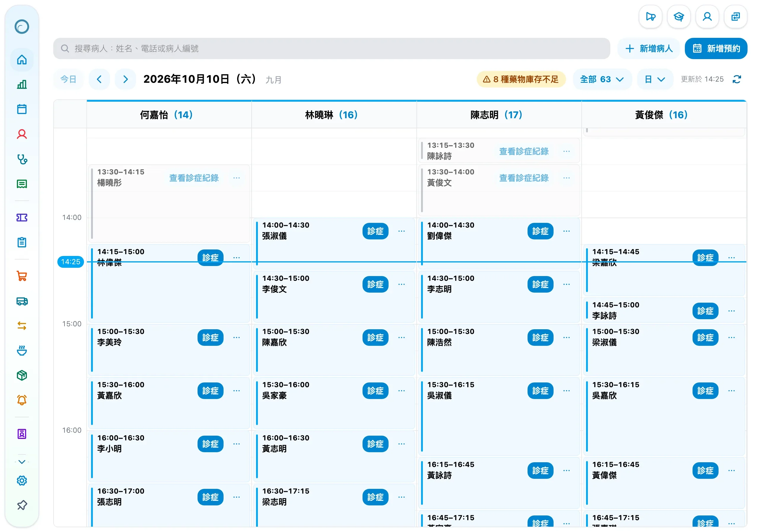The image size is (757, 532).
Task: Start 診症 for 李美玲
Action: pyautogui.click(x=210, y=338)
